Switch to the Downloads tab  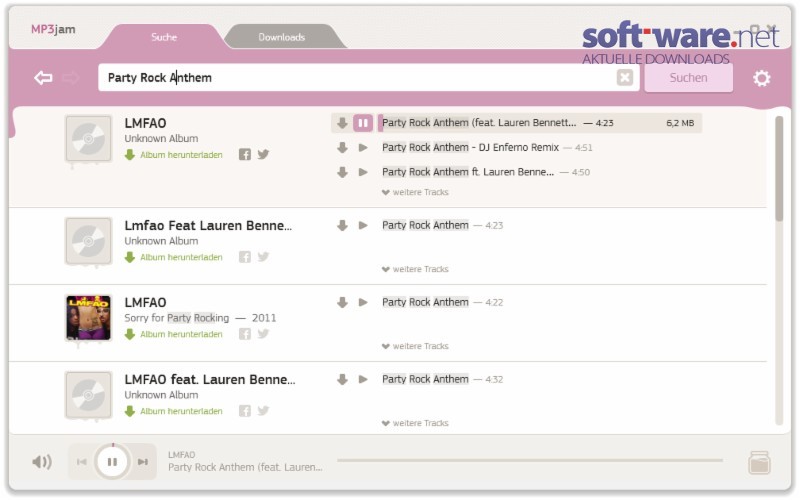[282, 37]
